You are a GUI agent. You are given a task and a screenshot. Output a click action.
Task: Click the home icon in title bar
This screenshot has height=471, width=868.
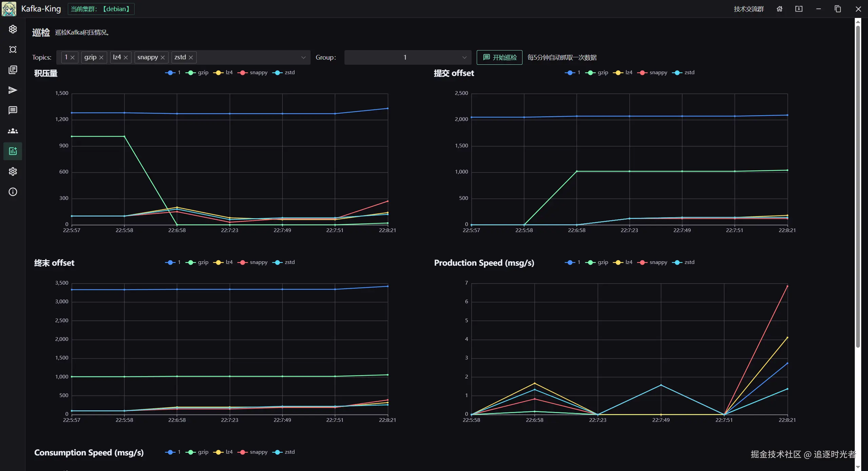(x=780, y=9)
